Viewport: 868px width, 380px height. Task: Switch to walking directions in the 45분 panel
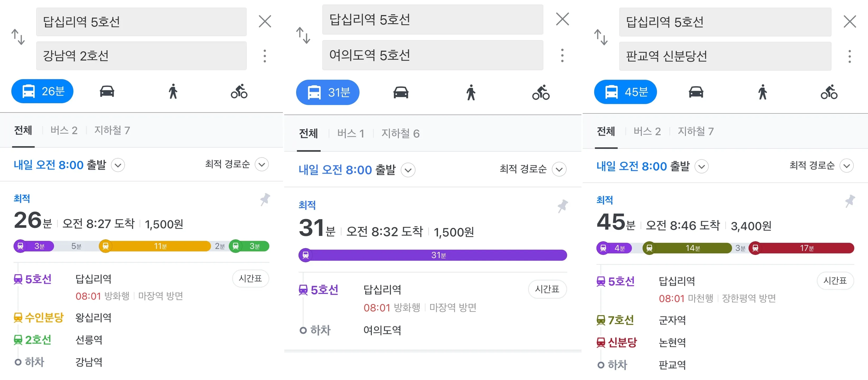(762, 92)
